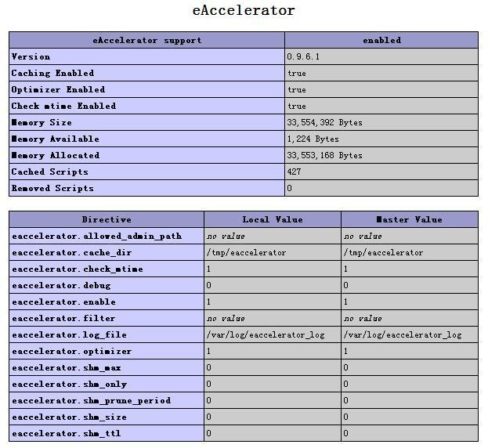Click the Directive column header
The image size is (488, 448).
(x=107, y=220)
